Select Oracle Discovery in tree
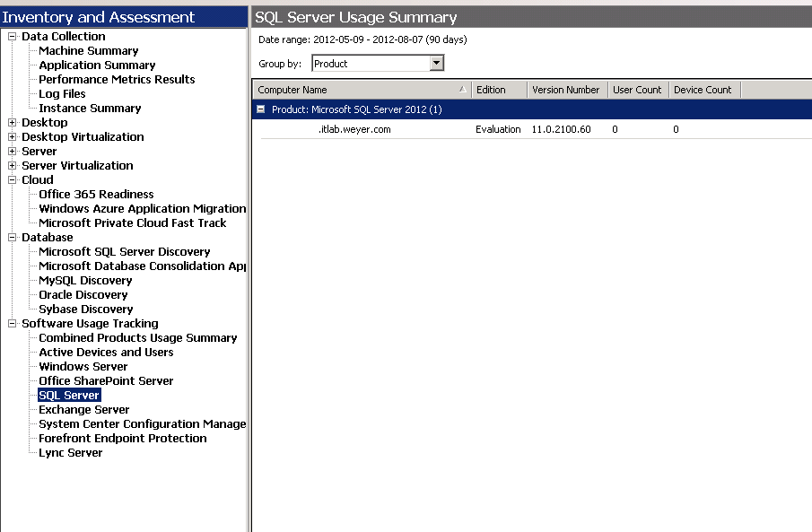 pyautogui.click(x=83, y=295)
